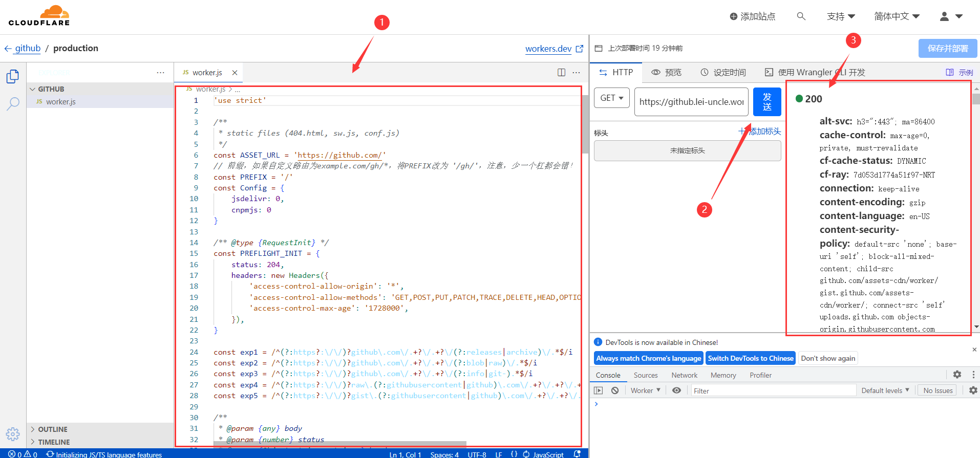Click worker.js in the editor breadcrumb
Viewport: 980px width, 458px height.
click(x=210, y=90)
